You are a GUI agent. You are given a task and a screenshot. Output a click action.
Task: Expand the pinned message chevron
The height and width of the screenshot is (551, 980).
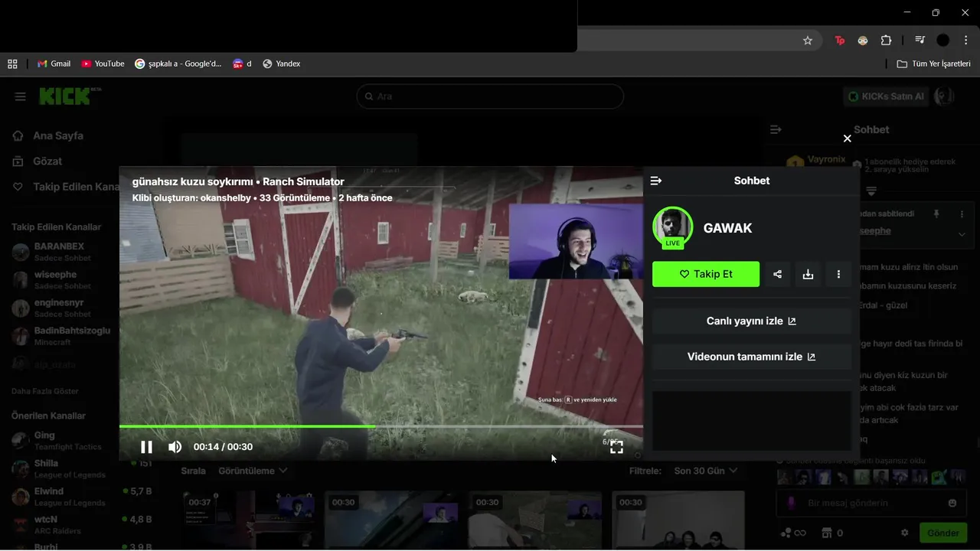pyautogui.click(x=962, y=235)
